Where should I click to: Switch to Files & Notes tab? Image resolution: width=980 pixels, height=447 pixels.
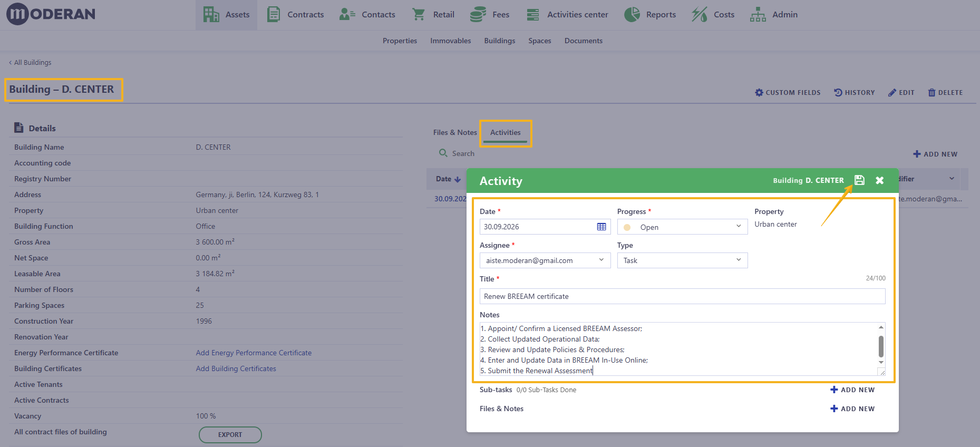click(455, 132)
